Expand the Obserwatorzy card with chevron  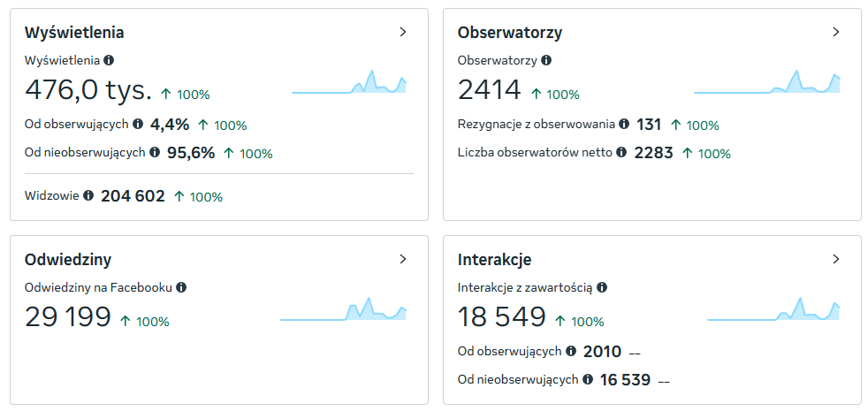point(836,32)
